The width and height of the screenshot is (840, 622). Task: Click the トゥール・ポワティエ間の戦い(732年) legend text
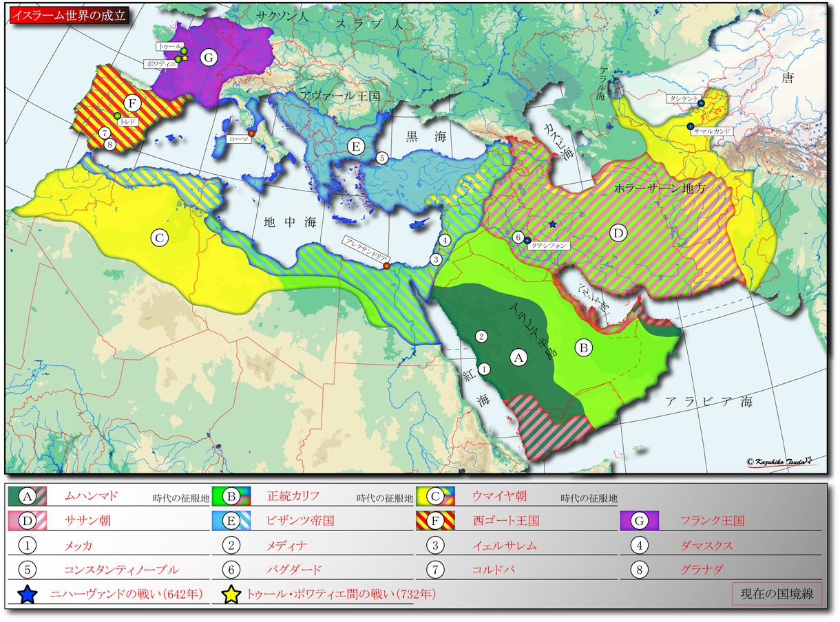[342, 594]
